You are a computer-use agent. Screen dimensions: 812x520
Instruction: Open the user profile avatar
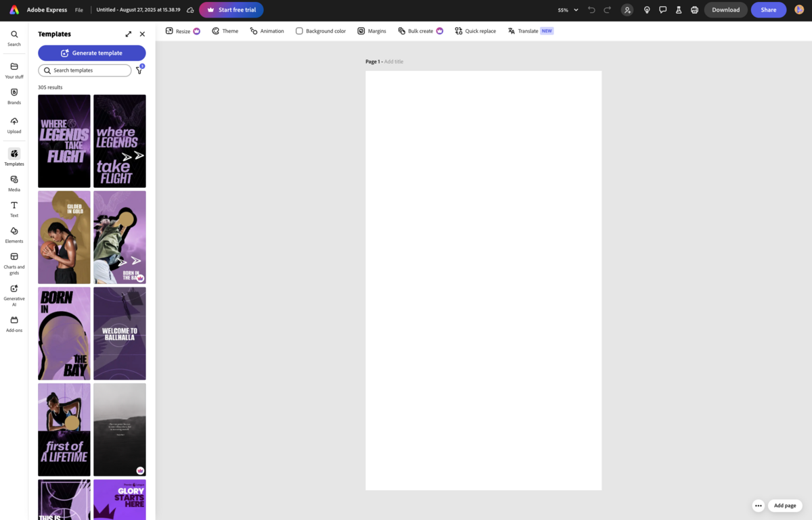(799, 10)
